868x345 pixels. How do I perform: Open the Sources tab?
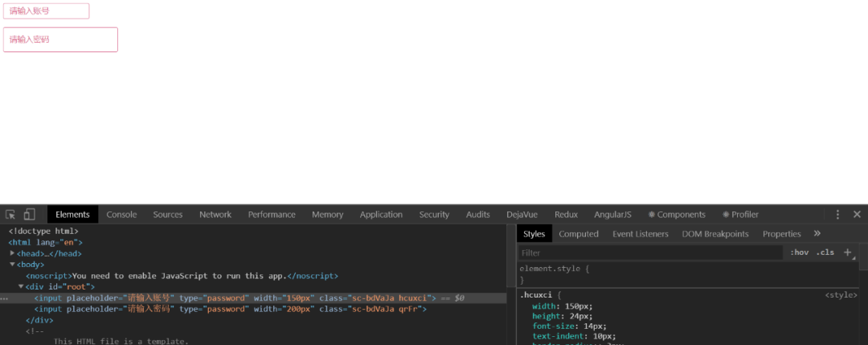[x=168, y=214]
